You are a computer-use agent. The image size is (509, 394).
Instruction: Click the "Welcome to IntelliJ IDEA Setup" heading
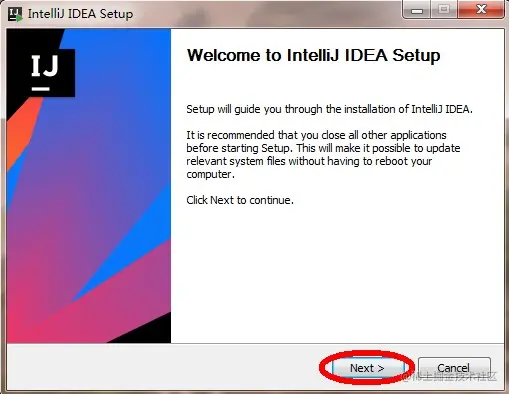coord(314,55)
